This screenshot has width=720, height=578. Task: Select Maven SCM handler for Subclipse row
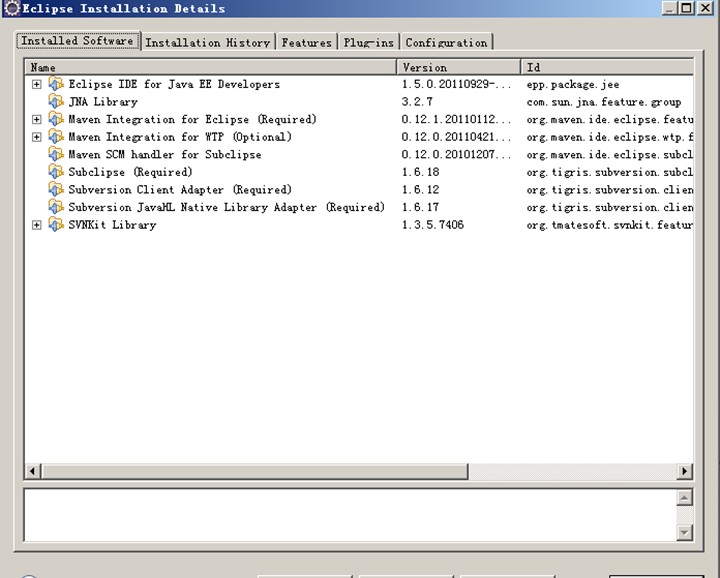pos(165,155)
